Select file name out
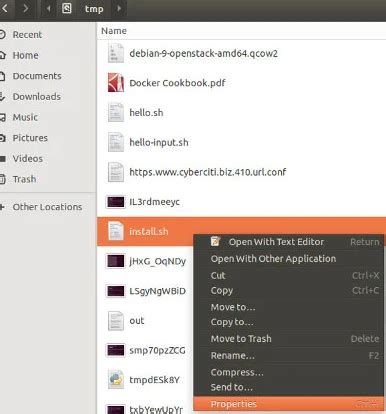Screen dimensions: 386x414 click(137, 321)
